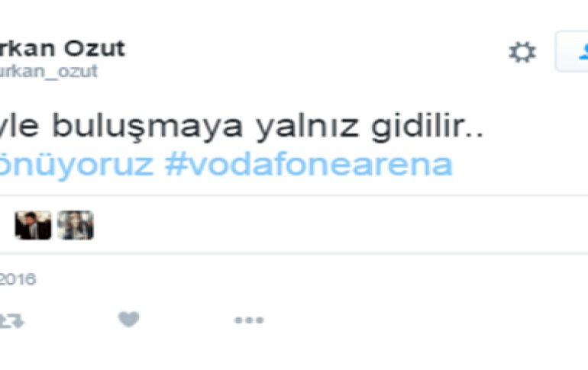This screenshot has width=588, height=370.
Task: Click the gear icon's cog center
Action: click(x=522, y=52)
